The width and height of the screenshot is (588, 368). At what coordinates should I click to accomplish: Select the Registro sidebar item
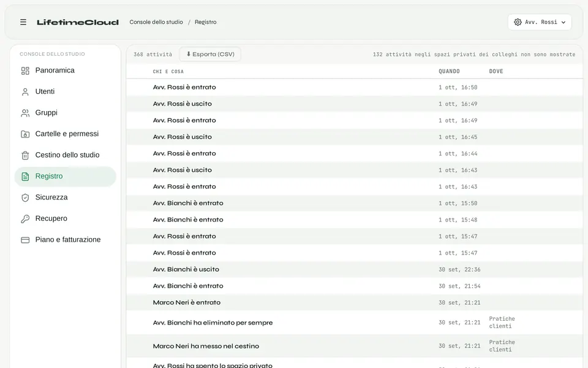pyautogui.click(x=66, y=177)
